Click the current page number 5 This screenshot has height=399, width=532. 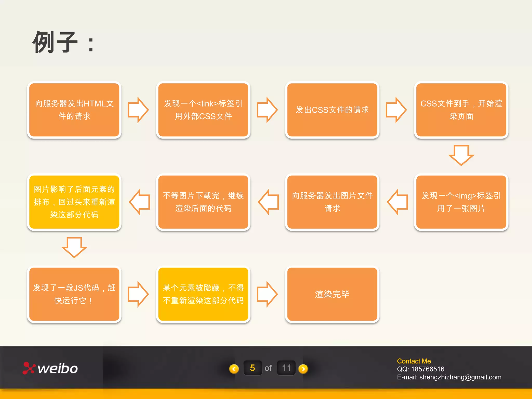(x=252, y=368)
